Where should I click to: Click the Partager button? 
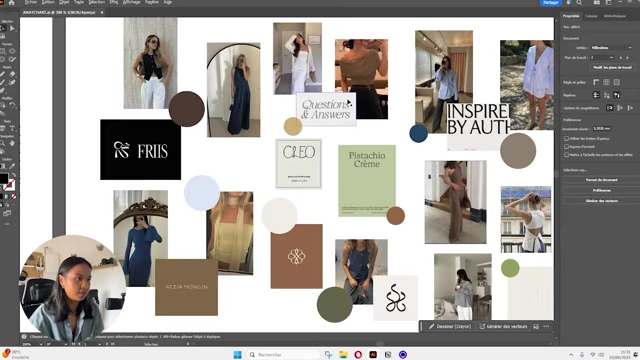[x=551, y=2]
